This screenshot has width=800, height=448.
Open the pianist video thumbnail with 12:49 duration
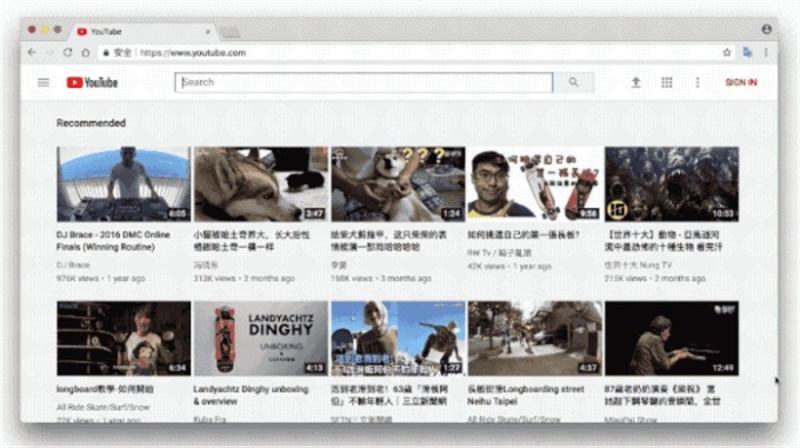coord(671,338)
